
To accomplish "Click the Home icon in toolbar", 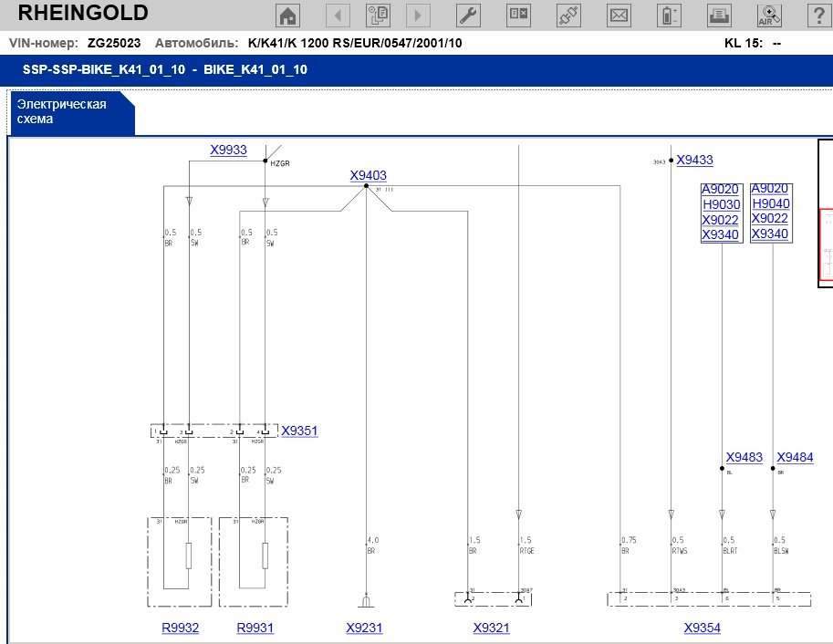I will point(288,15).
